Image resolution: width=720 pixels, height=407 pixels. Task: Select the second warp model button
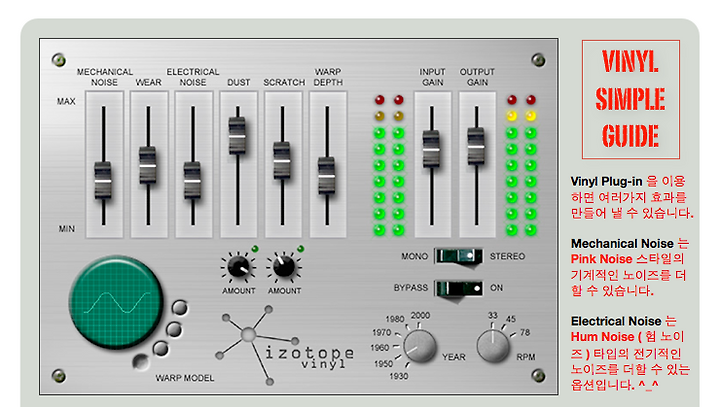click(x=174, y=329)
